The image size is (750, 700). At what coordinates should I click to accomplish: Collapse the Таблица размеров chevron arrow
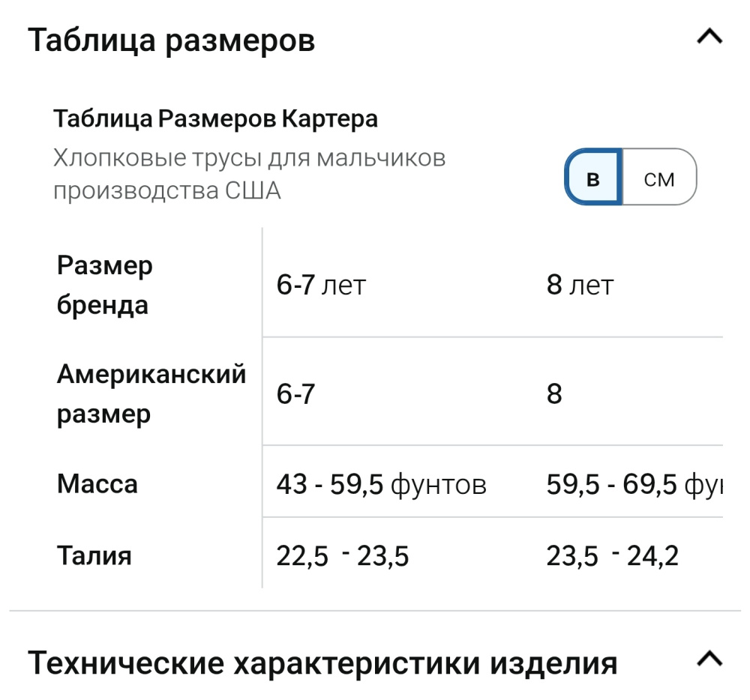pos(709,37)
